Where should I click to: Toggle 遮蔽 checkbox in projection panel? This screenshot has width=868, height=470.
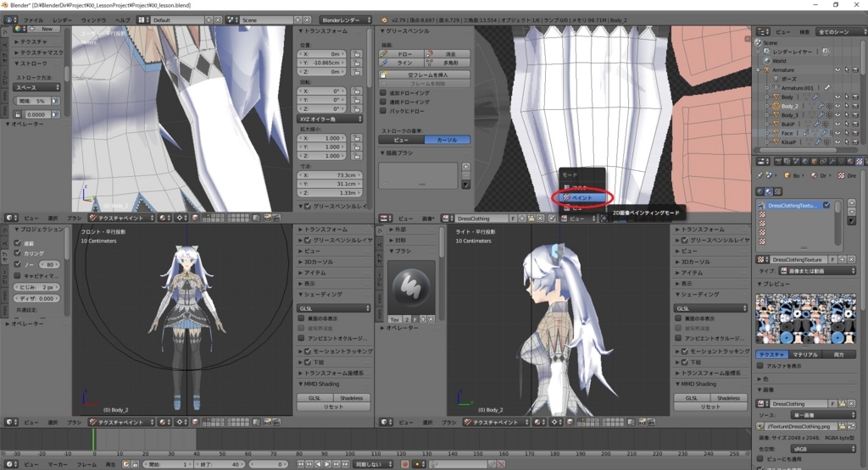coord(18,243)
